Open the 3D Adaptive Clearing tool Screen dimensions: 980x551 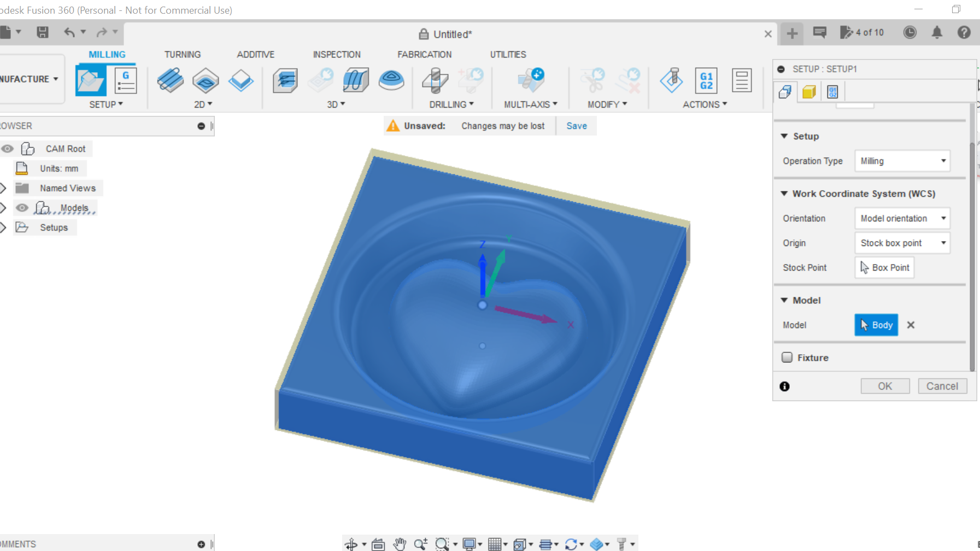(285, 80)
